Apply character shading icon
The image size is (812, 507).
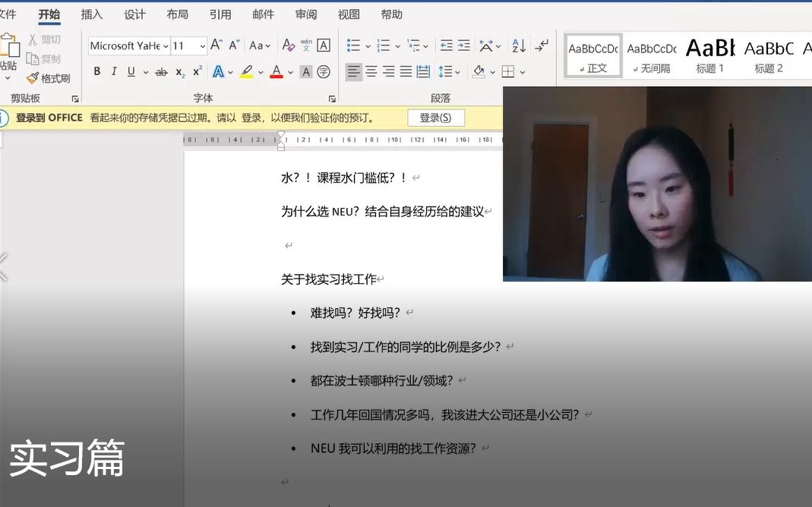point(305,71)
